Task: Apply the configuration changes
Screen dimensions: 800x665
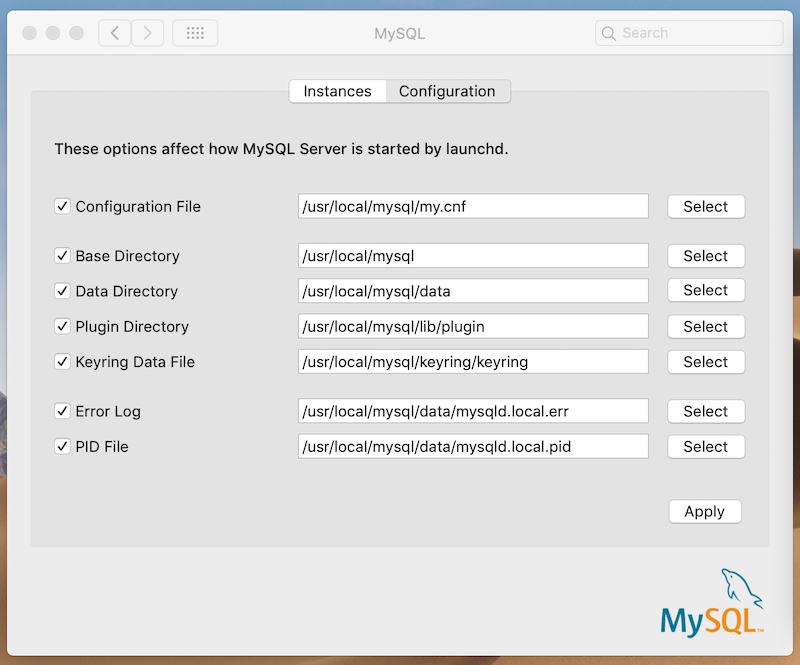Action: [705, 511]
